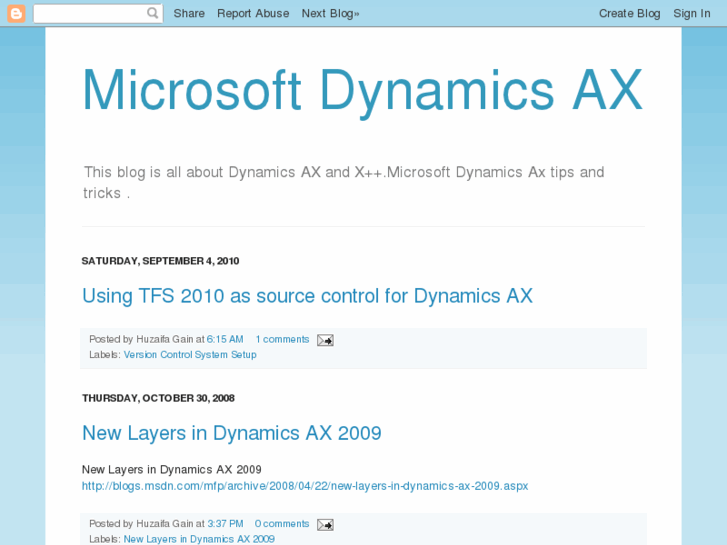Viewport: 727px width, 545px height.
Task: Open post title New Layers in Dynamics AX 2009
Action: [x=232, y=433]
